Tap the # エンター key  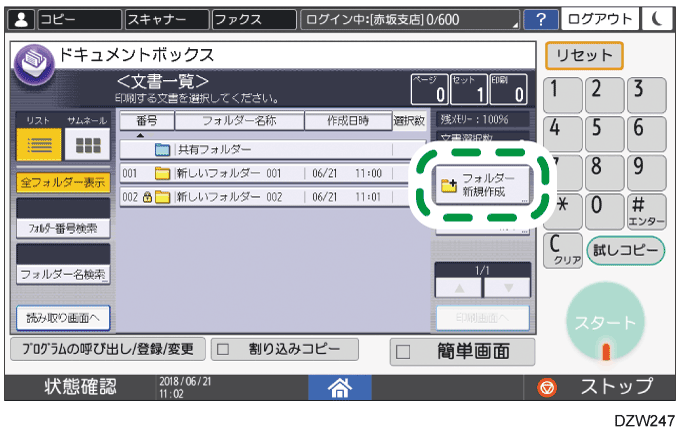tap(646, 211)
